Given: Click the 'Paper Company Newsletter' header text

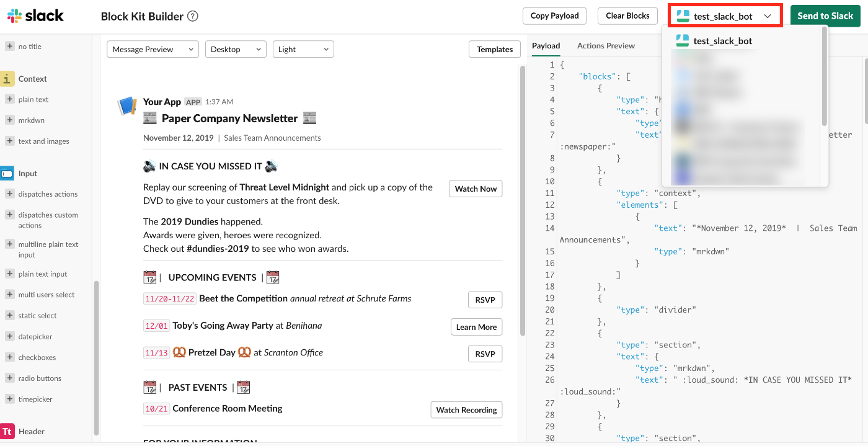Looking at the screenshot, I should pyautogui.click(x=229, y=118).
